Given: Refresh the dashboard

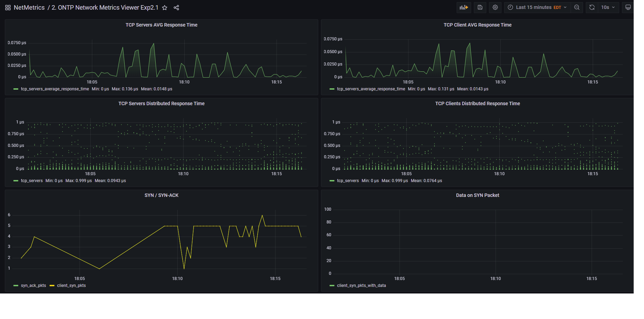Looking at the screenshot, I should pos(592,7).
